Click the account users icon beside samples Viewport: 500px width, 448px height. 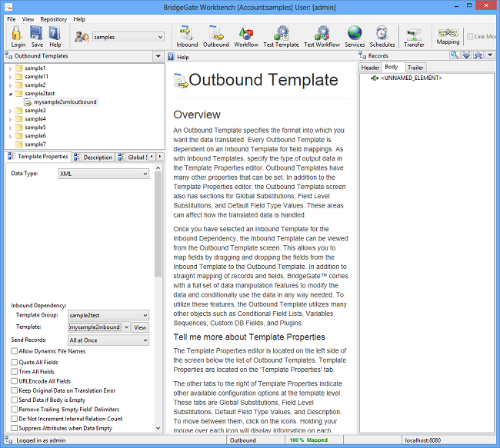(82, 37)
